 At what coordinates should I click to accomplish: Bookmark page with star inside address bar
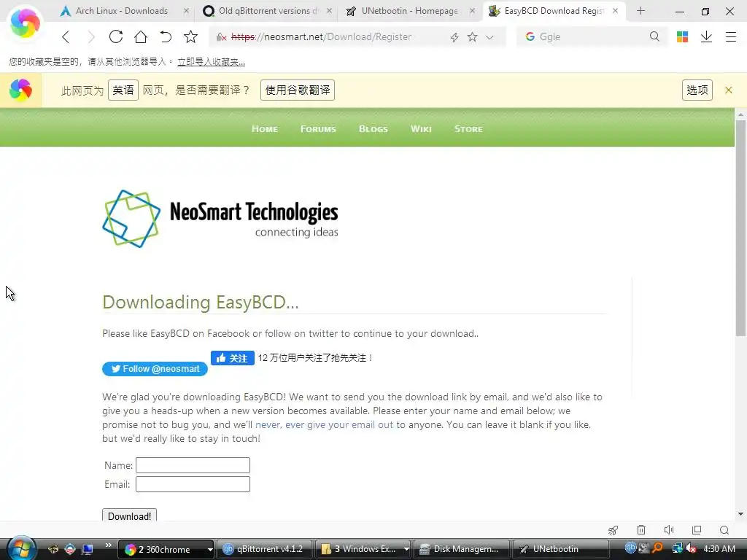pyautogui.click(x=472, y=36)
